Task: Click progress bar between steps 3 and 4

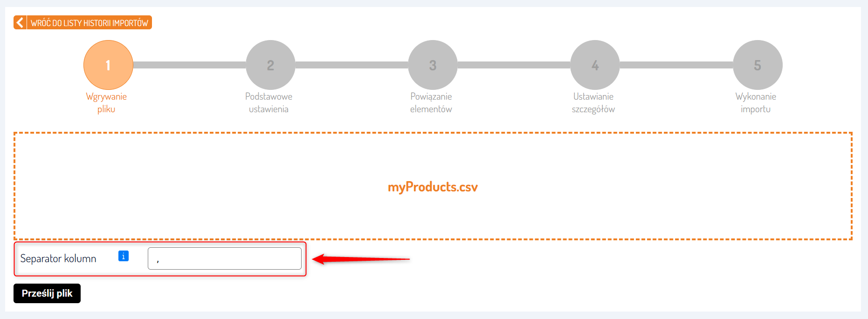Action: pyautogui.click(x=514, y=65)
